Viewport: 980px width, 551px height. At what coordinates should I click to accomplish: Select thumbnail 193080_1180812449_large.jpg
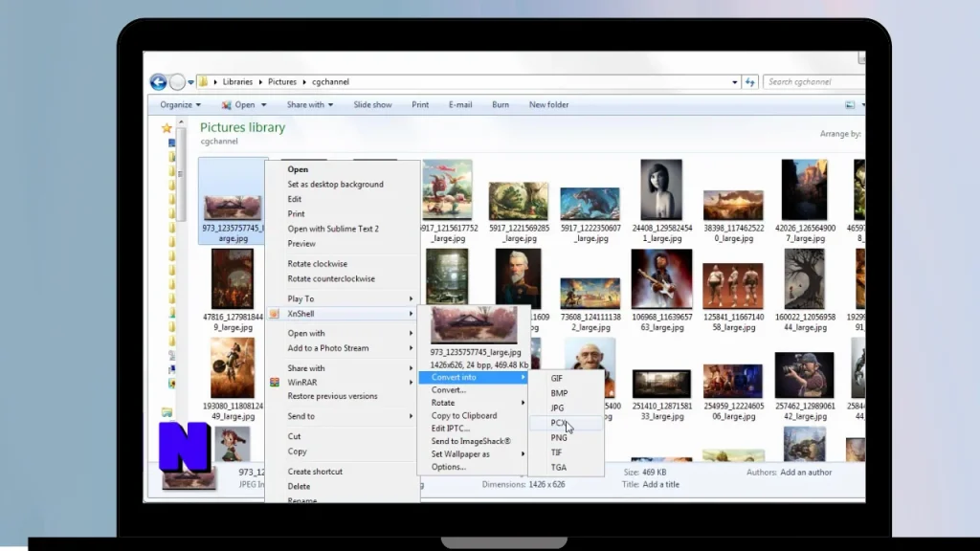pos(233,379)
